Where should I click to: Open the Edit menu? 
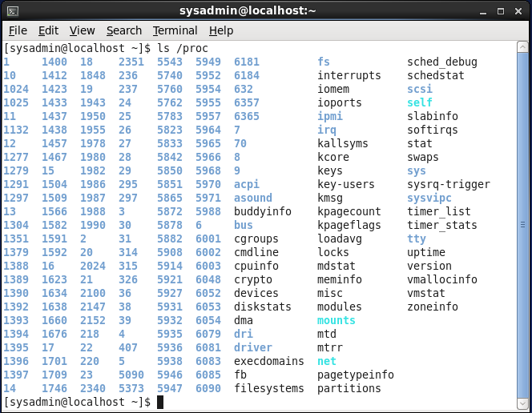click(48, 30)
